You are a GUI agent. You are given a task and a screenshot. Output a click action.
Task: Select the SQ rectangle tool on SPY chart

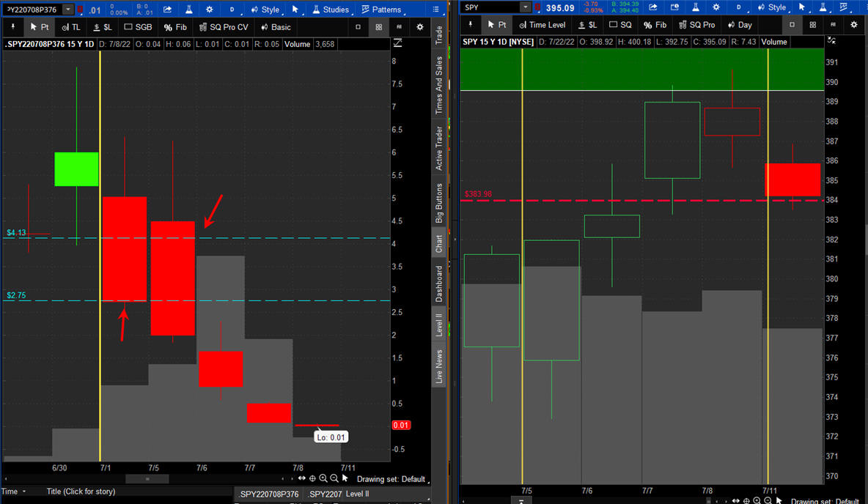pos(620,24)
